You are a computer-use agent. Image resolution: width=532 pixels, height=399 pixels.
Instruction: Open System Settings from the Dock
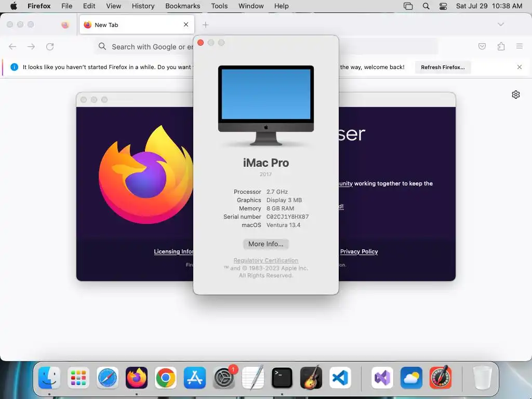point(224,378)
